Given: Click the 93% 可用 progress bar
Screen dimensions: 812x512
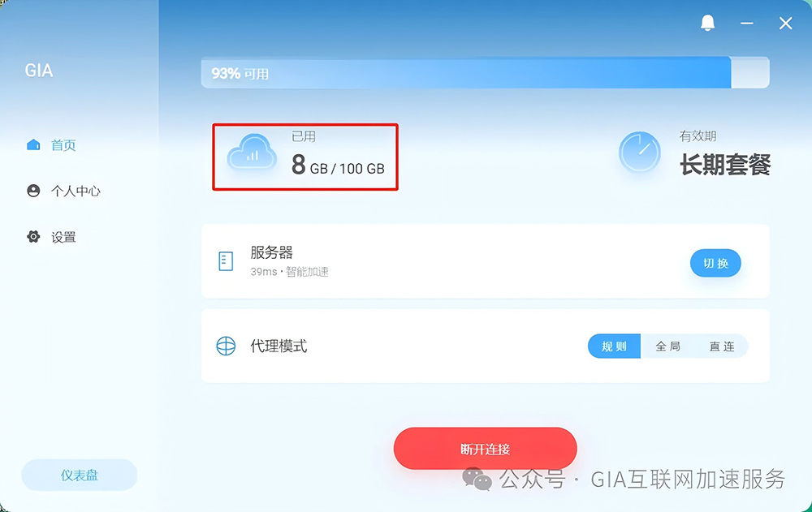Looking at the screenshot, I should coord(486,72).
